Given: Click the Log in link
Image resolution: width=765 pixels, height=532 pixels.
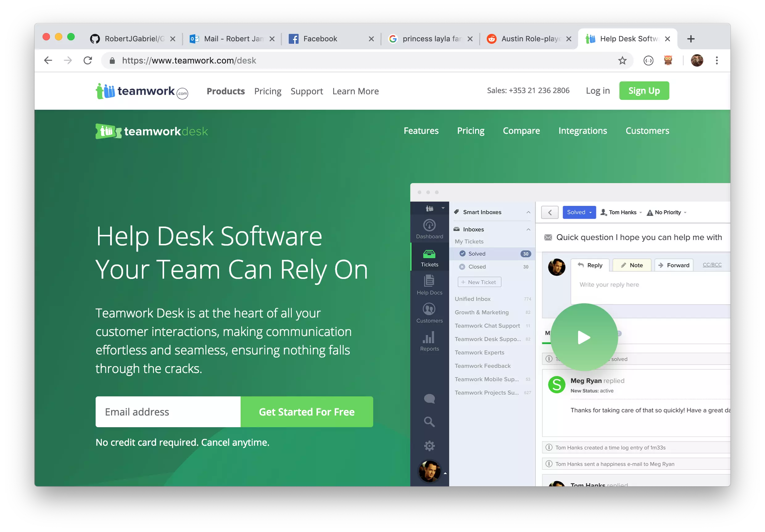Looking at the screenshot, I should (x=598, y=91).
